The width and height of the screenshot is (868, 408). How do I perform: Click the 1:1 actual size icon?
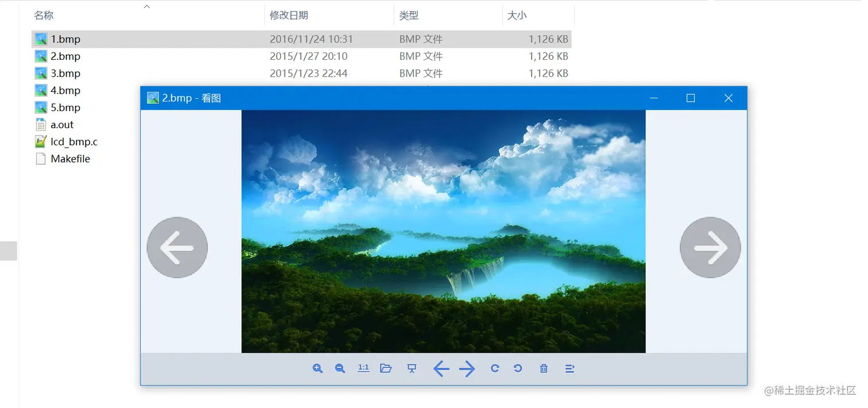363,368
